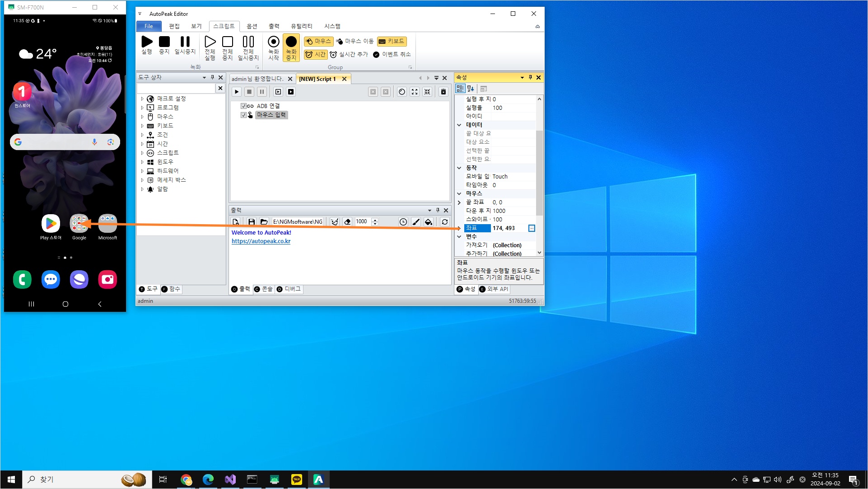
Task: Click the delete trash icon in script toolbar
Action: [443, 92]
